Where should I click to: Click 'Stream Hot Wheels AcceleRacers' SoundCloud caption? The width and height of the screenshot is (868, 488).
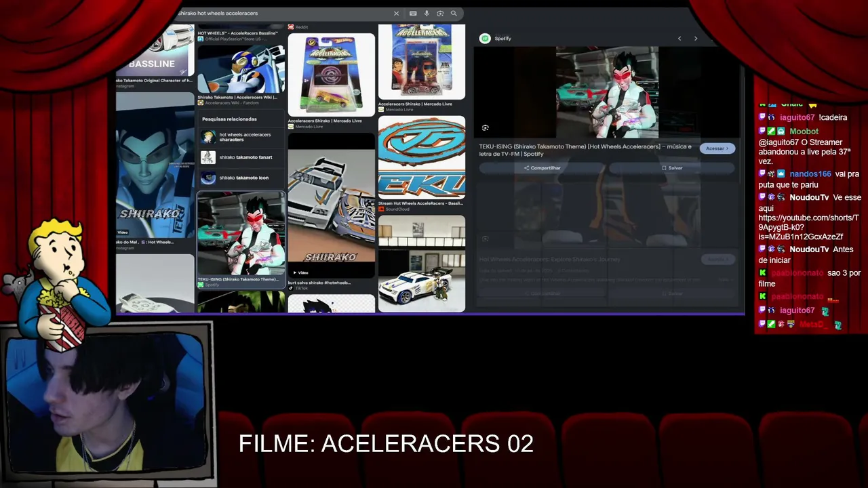421,203
